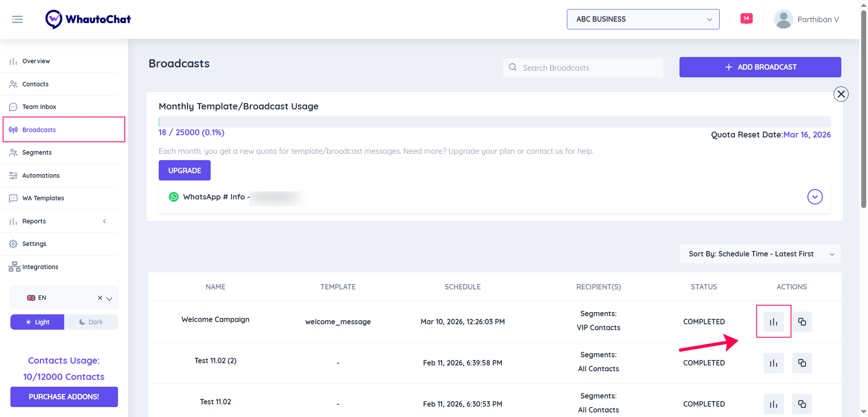Duplicate the Welcome Campaign broadcast
Image resolution: width=868 pixels, height=417 pixels.
click(x=802, y=322)
